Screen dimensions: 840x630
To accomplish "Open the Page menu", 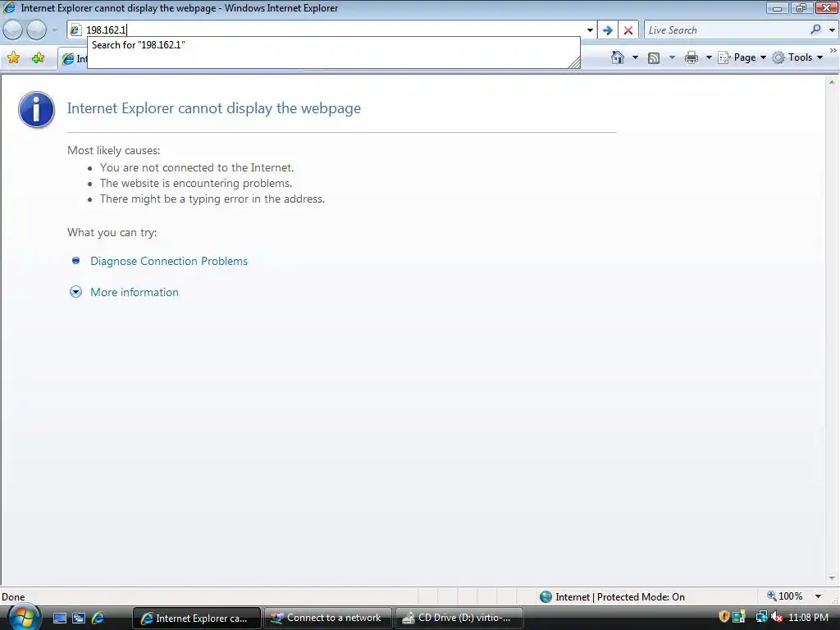I will pos(742,57).
